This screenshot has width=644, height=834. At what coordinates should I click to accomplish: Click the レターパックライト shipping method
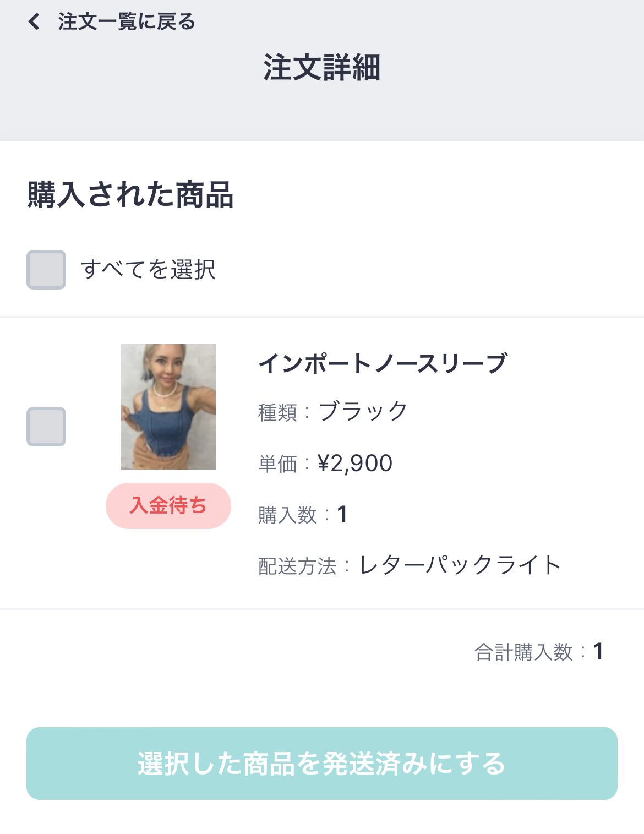[x=460, y=565]
